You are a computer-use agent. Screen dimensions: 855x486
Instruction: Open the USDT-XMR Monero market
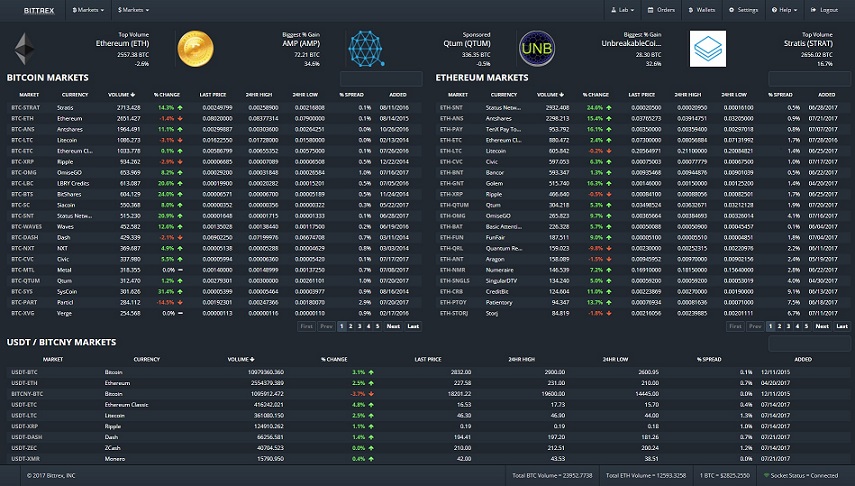click(429, 459)
